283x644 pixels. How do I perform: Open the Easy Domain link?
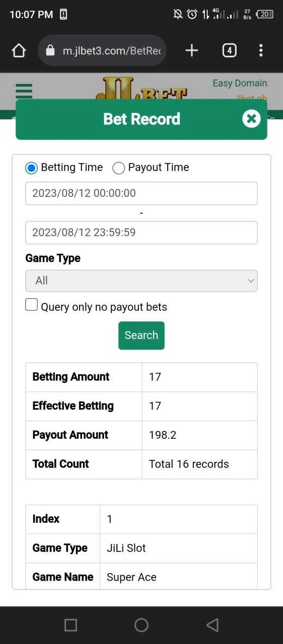tap(240, 83)
